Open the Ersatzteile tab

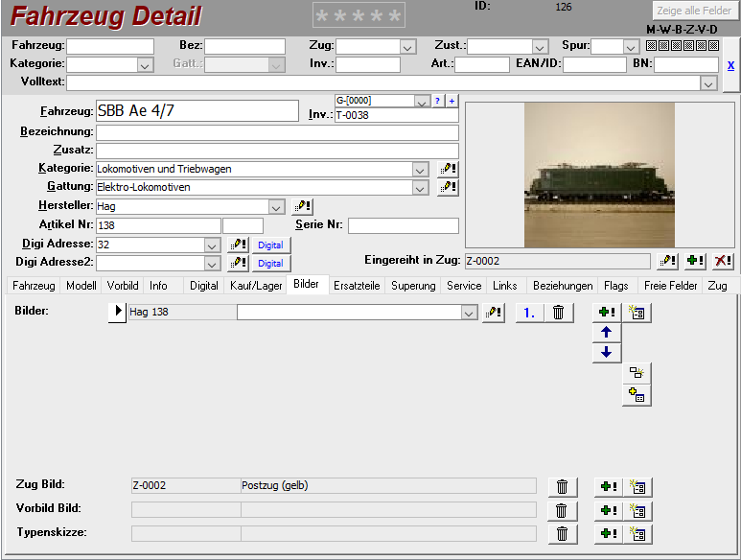pyautogui.click(x=357, y=286)
